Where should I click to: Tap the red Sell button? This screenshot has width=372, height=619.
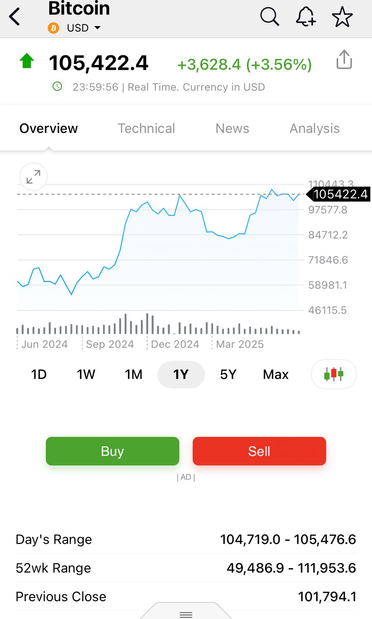point(259,451)
